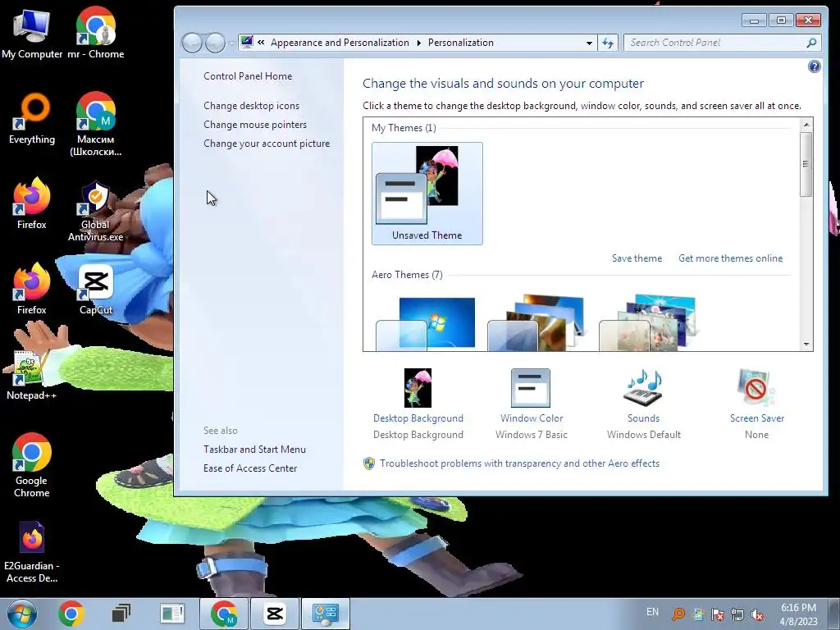Open the Windows Start menu orb

coord(22,614)
